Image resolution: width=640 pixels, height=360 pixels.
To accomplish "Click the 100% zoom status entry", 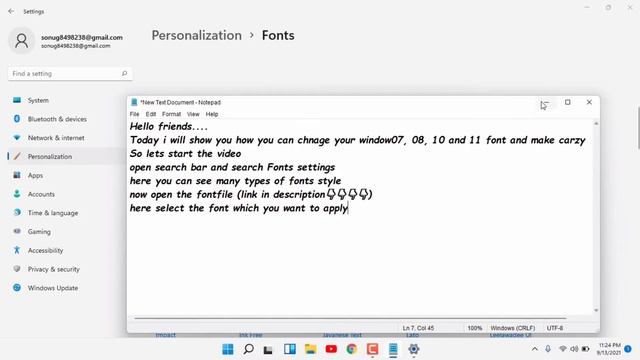I will pyautogui.click(x=475, y=328).
